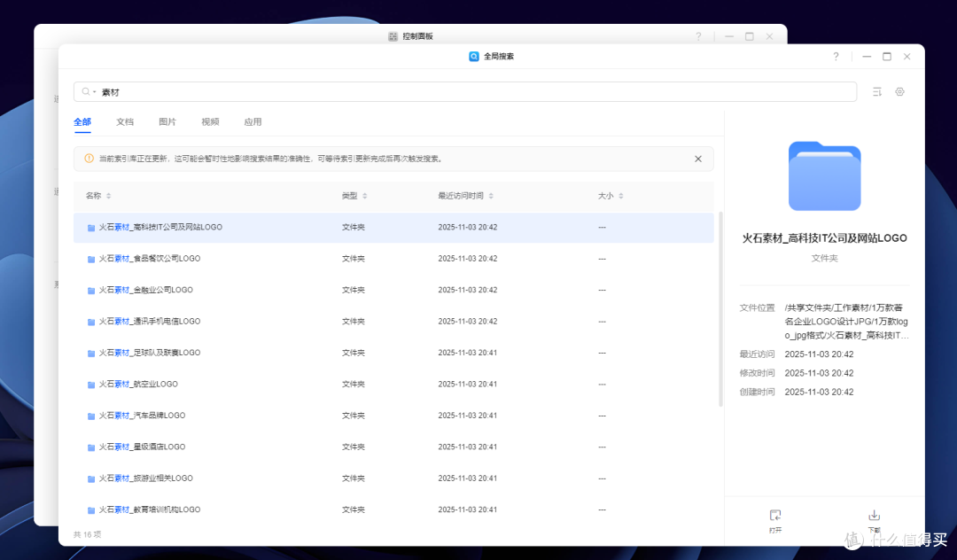Dismiss the index updating warning banner
Viewport: 957px width, 560px height.
[x=698, y=159]
